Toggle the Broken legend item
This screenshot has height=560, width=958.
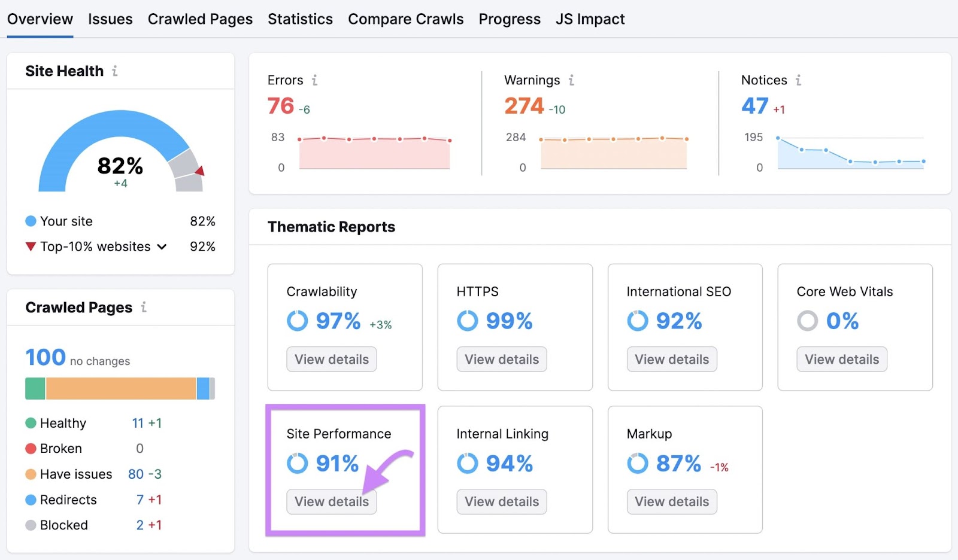(60, 448)
